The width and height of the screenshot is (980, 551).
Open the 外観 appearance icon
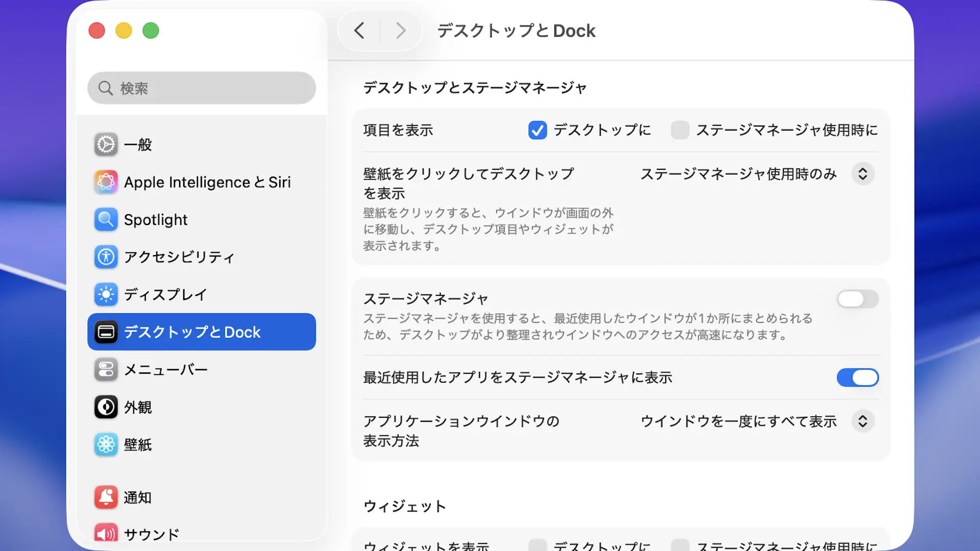(106, 407)
